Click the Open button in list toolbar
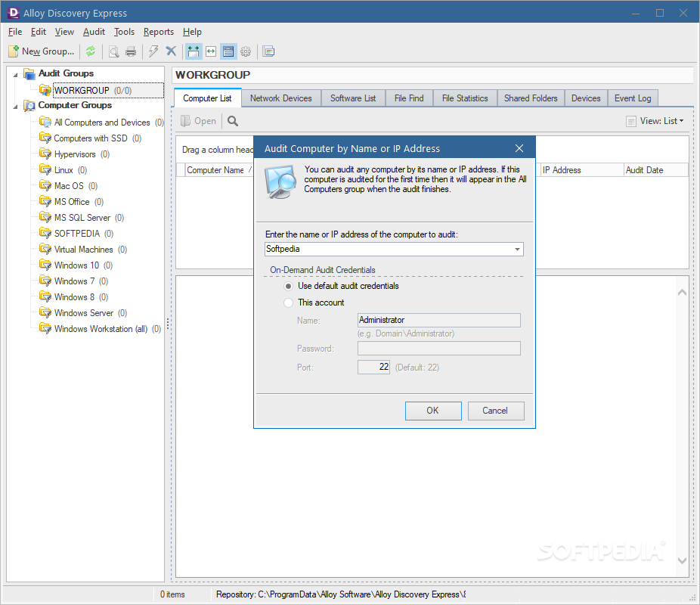Viewport: 700px width, 605px height. 198,121
